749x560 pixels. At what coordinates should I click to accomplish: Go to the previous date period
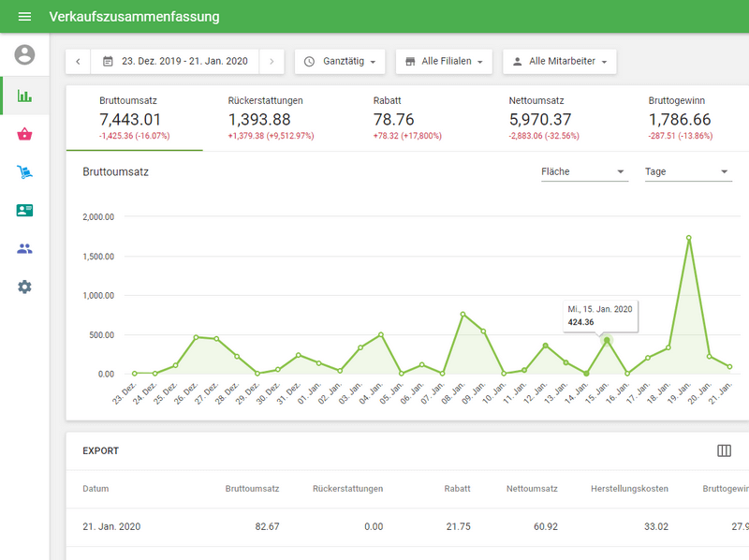tap(78, 62)
